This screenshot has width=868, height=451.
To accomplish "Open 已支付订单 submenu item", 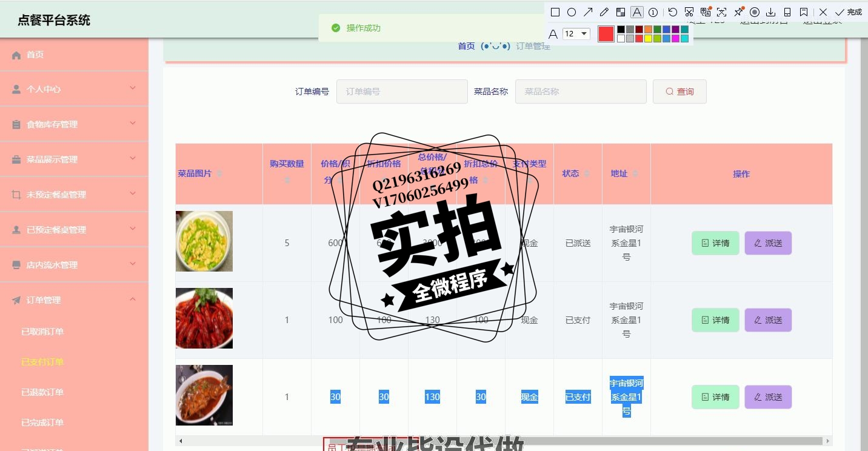I will (x=42, y=362).
